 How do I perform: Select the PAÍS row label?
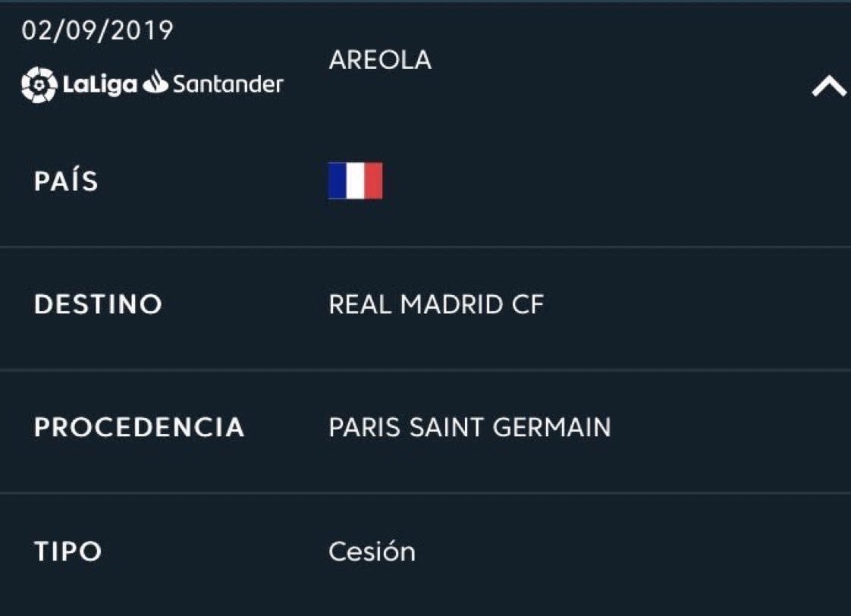click(x=66, y=182)
